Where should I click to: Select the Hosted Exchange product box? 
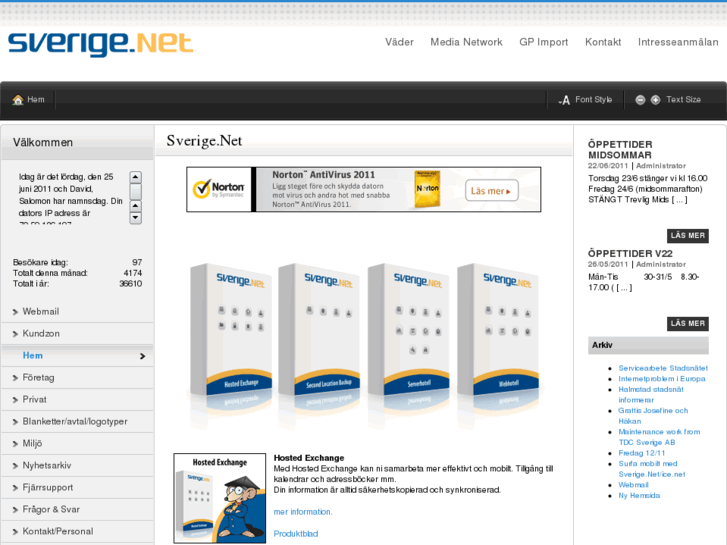[231, 330]
